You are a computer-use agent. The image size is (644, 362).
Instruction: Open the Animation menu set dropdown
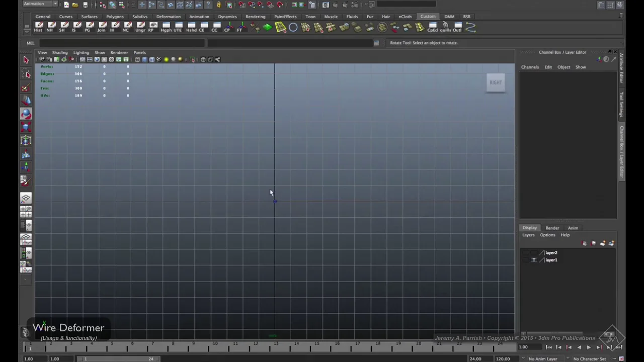point(40,4)
